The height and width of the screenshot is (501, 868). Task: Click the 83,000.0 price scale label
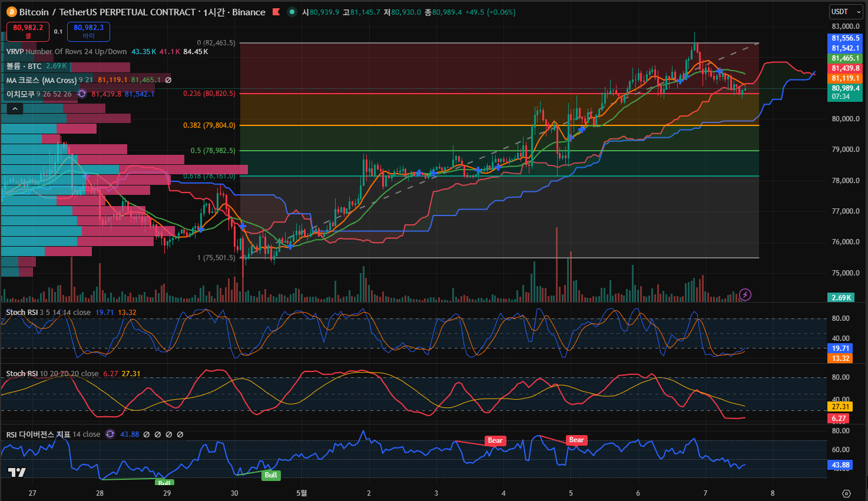pos(846,26)
